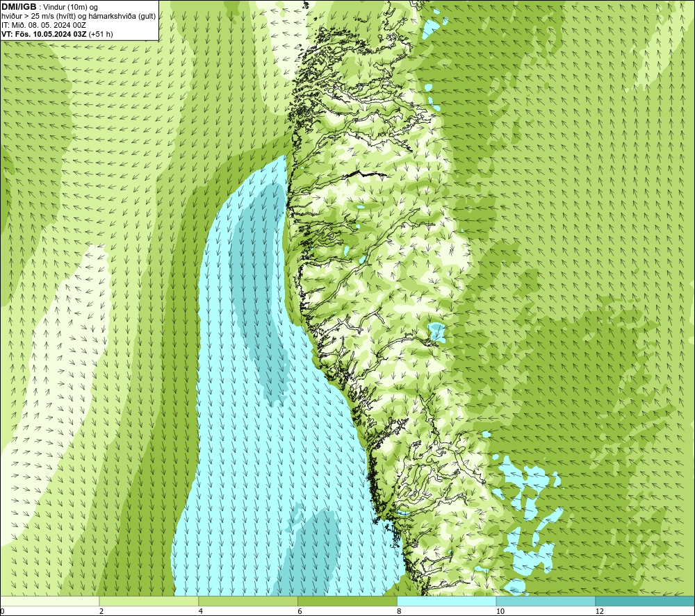Click the 10–12 m/s cyan legend band

[546, 601]
